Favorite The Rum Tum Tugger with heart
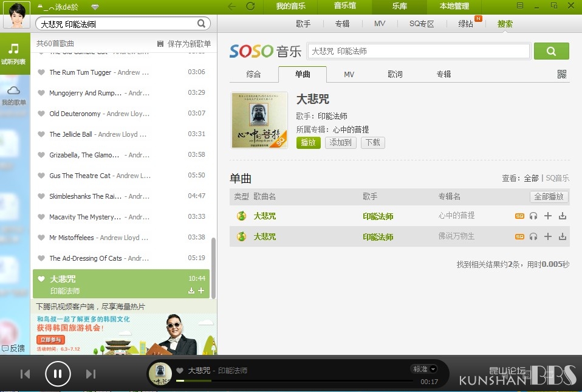Image resolution: width=582 pixels, height=392 pixels. tap(41, 72)
